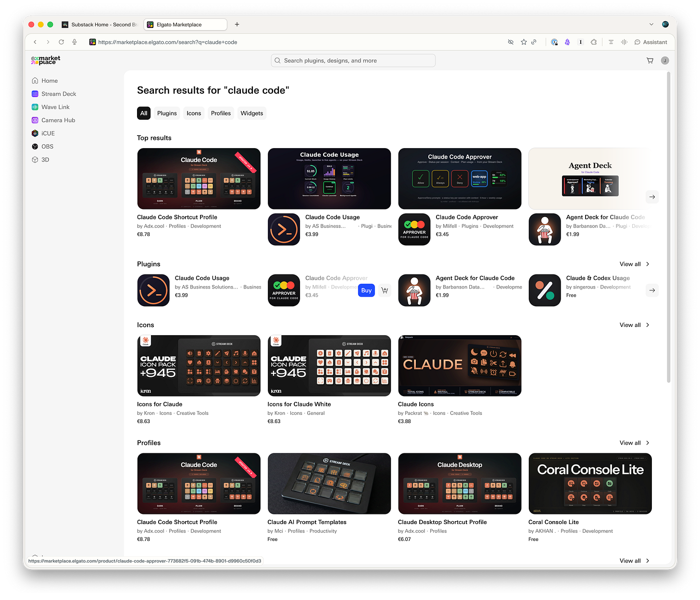Open the Approver for Claude Code icon in Top results
Image resolution: width=700 pixels, height=600 pixels.
coord(414,229)
